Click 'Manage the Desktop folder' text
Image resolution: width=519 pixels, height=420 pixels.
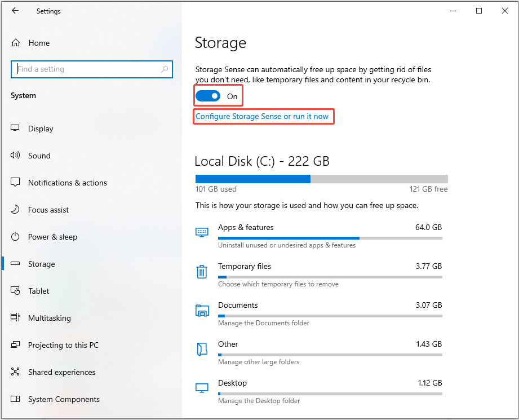point(259,401)
